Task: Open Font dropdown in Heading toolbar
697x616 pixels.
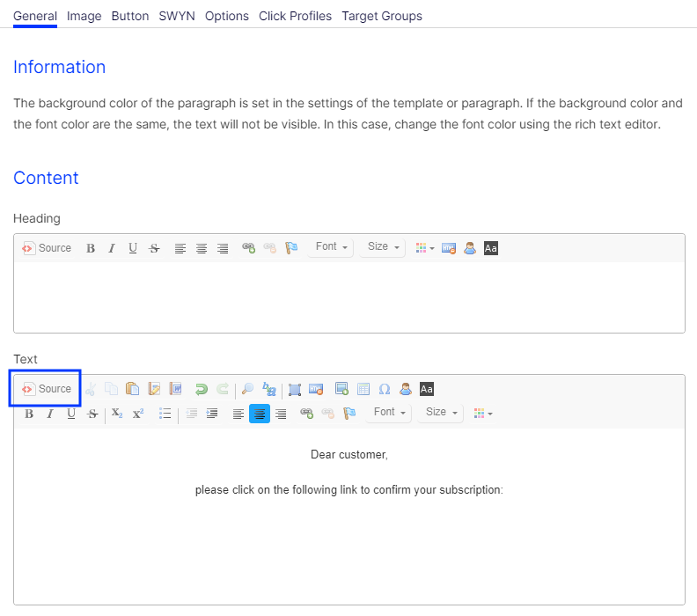Action: [x=331, y=247]
